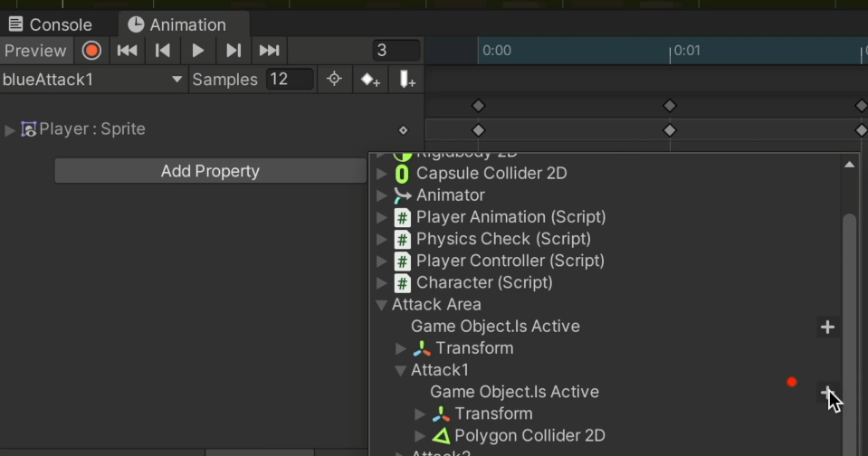
Task: Toggle the red Record keyframe button
Action: pyautogui.click(x=91, y=51)
